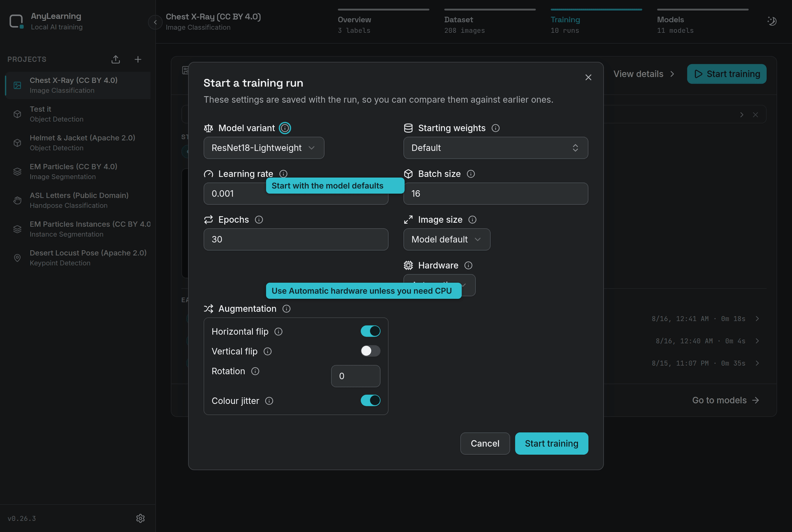The width and height of the screenshot is (792, 532).
Task: Click the info icon for Horizontal flip
Action: pyautogui.click(x=278, y=332)
